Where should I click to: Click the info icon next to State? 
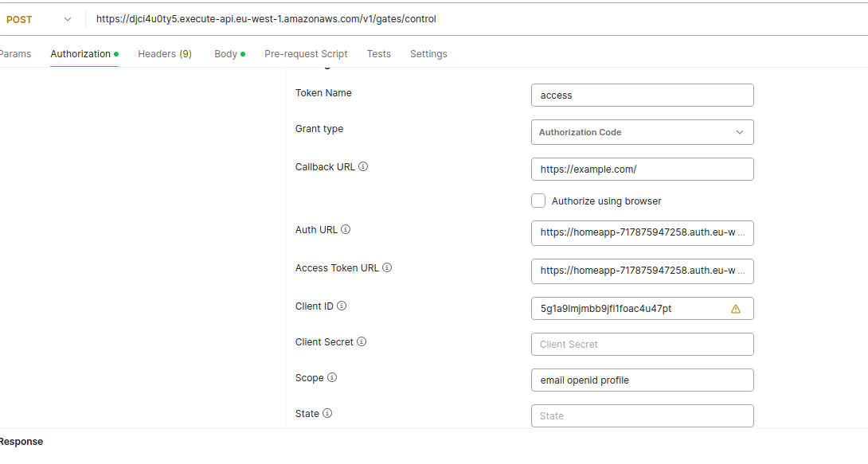[327, 414]
